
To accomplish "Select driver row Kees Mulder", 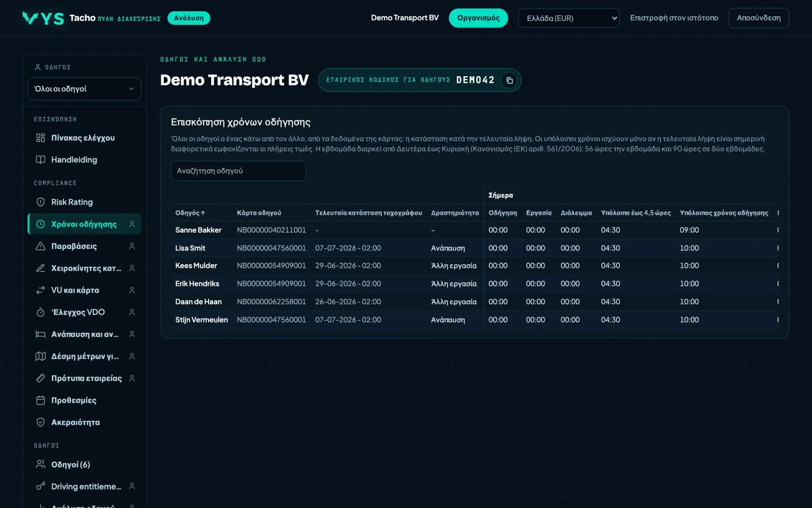I will [x=474, y=266].
